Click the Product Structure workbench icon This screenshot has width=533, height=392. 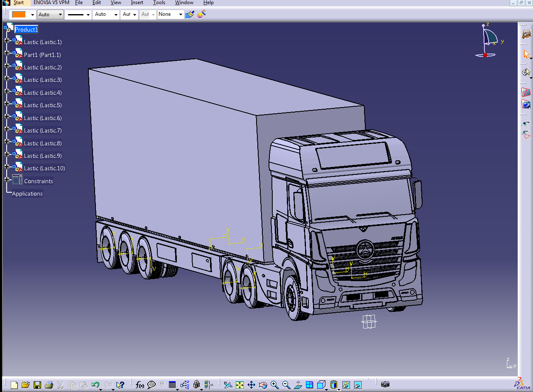point(526,34)
